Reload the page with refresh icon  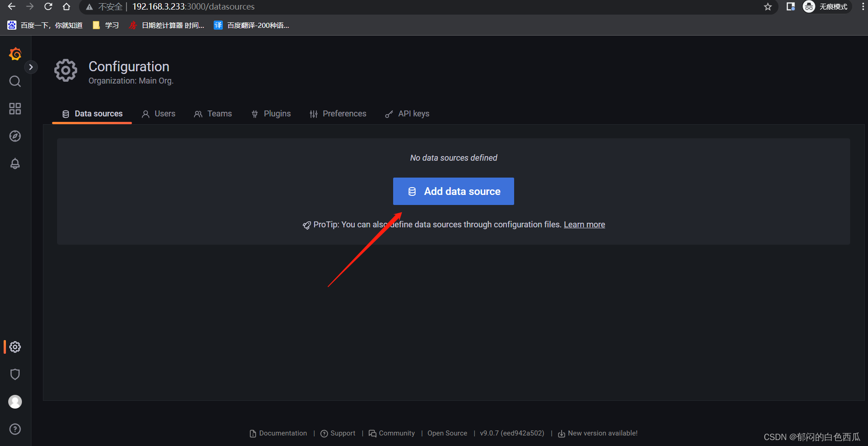48,6
